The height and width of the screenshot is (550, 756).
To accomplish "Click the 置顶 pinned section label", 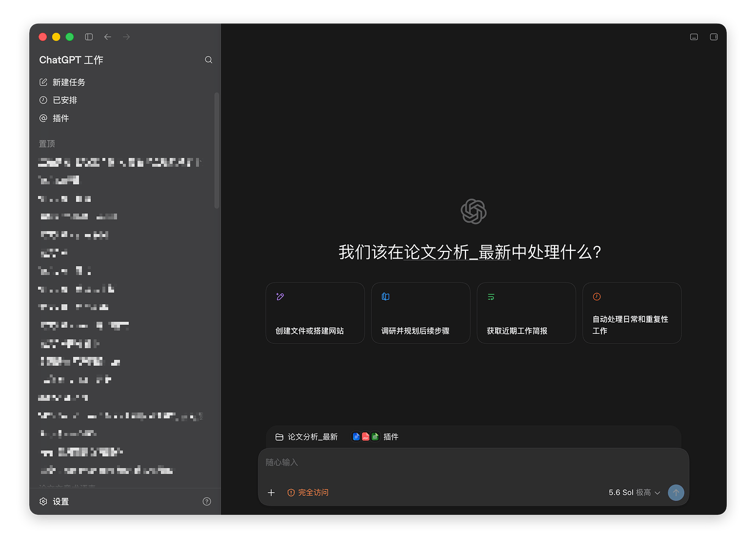I will 47,144.
